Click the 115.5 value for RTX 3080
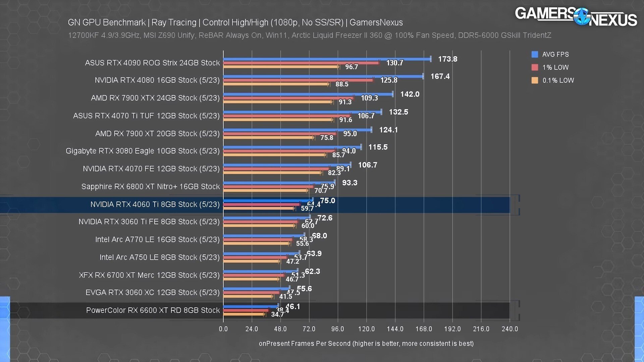The width and height of the screenshot is (644, 362). (378, 147)
